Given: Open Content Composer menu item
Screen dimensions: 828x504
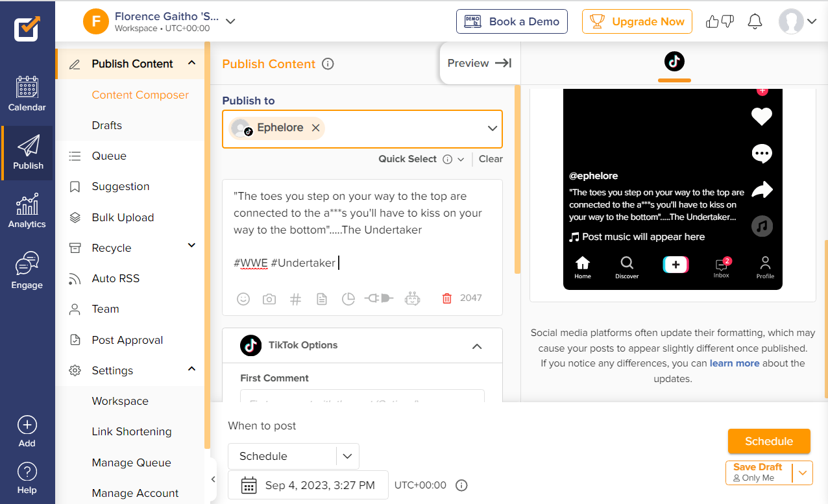Looking at the screenshot, I should [x=140, y=95].
